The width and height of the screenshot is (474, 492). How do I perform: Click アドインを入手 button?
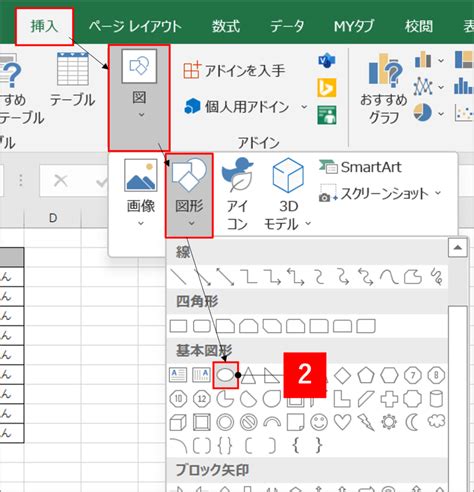click(x=234, y=70)
